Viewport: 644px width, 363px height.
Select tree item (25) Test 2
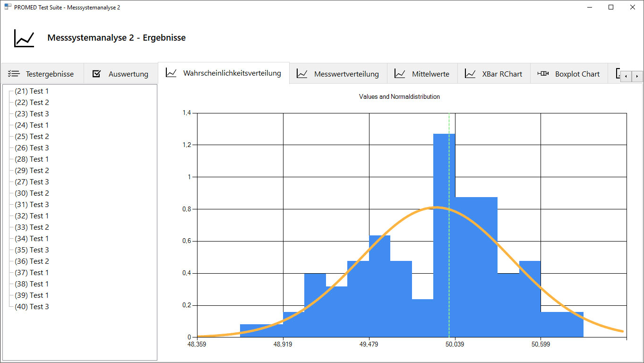click(32, 137)
